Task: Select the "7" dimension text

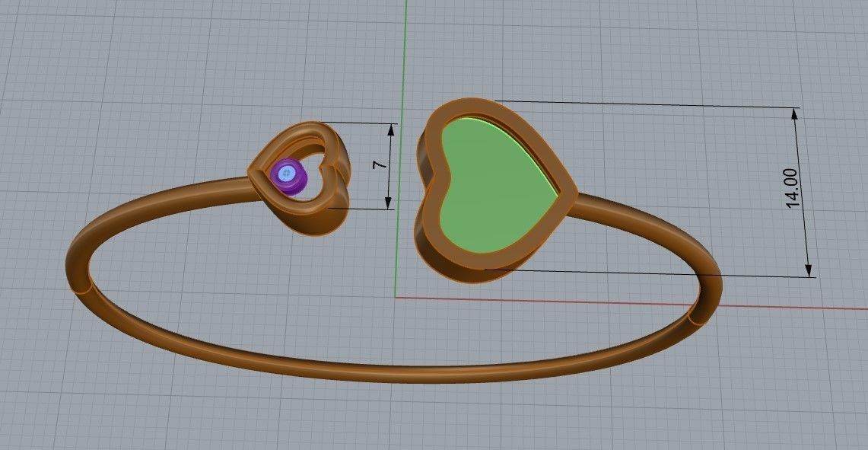Action: (x=379, y=166)
